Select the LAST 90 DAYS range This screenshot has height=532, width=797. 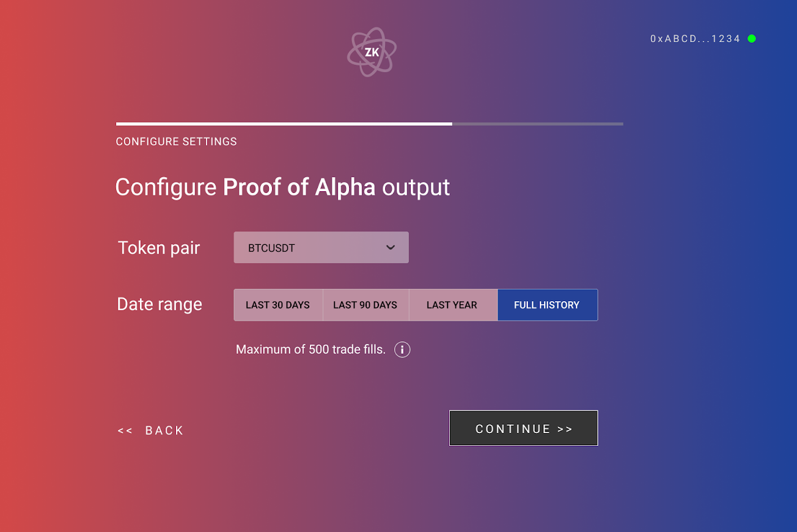365,305
